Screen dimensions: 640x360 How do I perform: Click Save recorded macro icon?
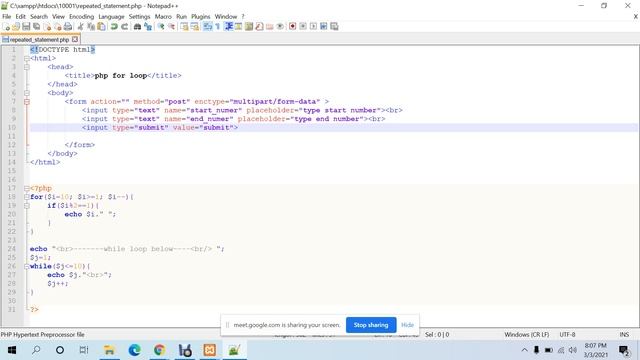(x=334, y=27)
